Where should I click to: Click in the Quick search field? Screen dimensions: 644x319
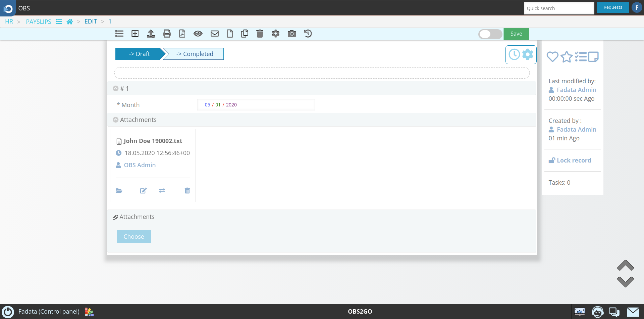[x=559, y=8]
